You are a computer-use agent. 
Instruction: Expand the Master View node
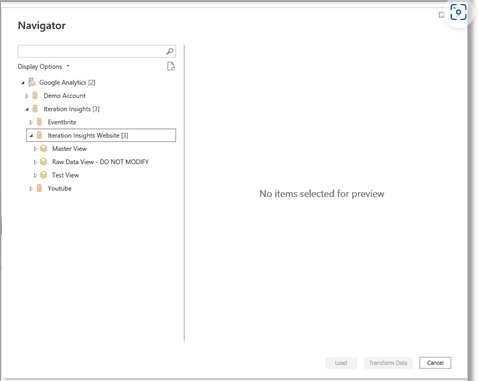(x=35, y=149)
